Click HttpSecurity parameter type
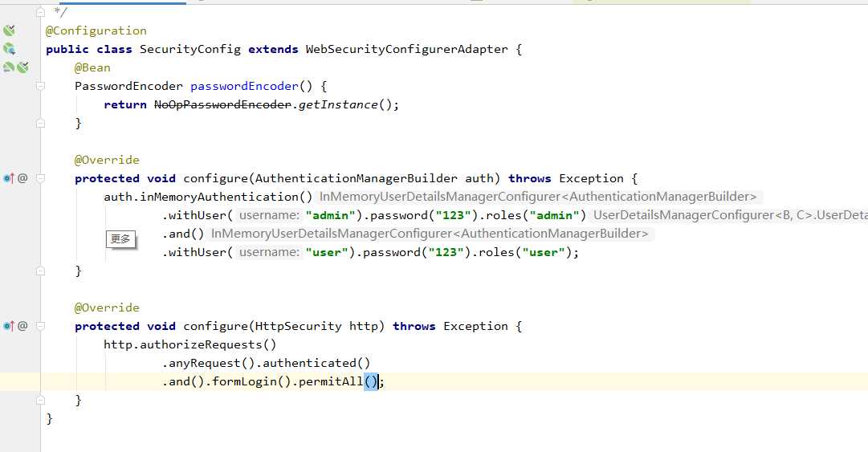 coord(299,326)
